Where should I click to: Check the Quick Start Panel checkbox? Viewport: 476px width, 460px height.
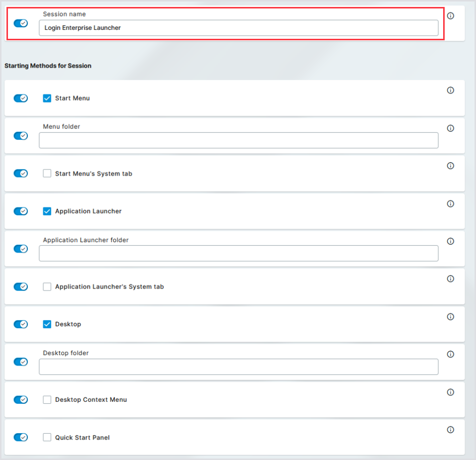tap(47, 438)
